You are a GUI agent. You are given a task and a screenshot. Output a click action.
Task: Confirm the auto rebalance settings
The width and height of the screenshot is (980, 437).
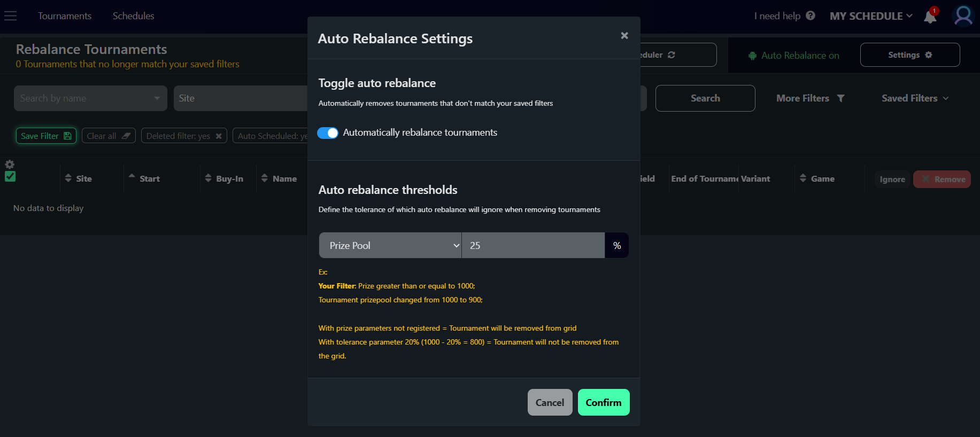[603, 402]
